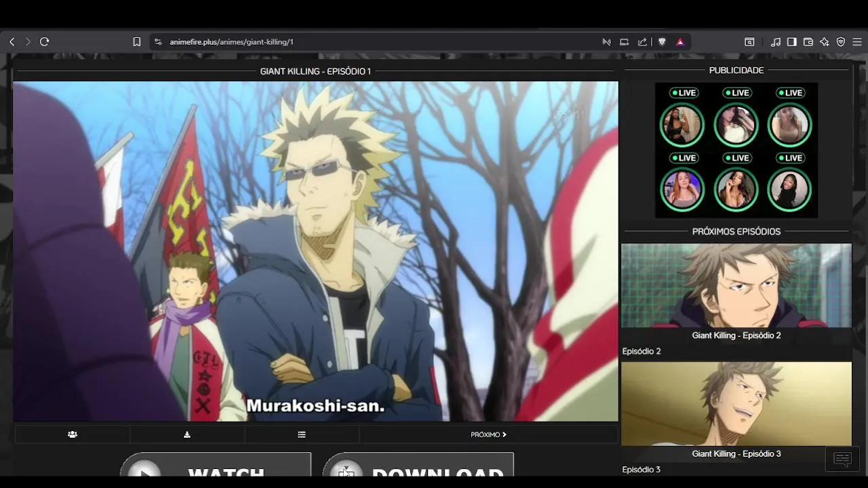The image size is (868, 488).
Task: Bookmark this page with the bookmark icon
Action: pyautogui.click(x=136, y=42)
